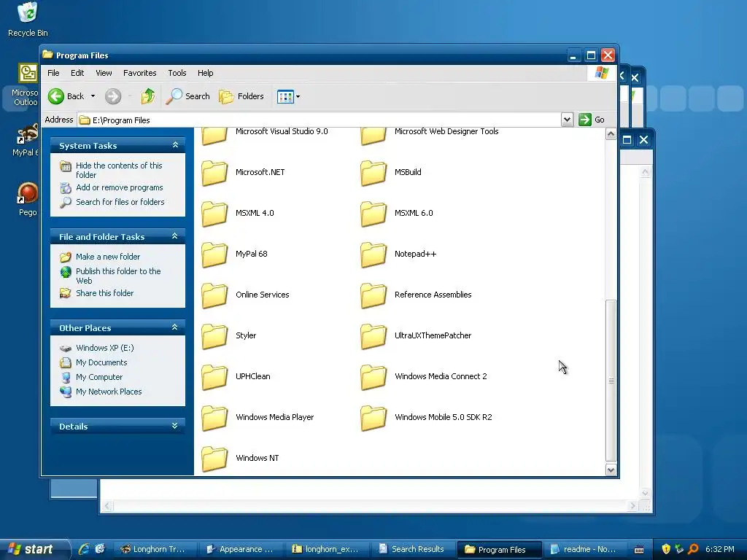
Task: Collapse the Other Places panel
Action: (175, 327)
